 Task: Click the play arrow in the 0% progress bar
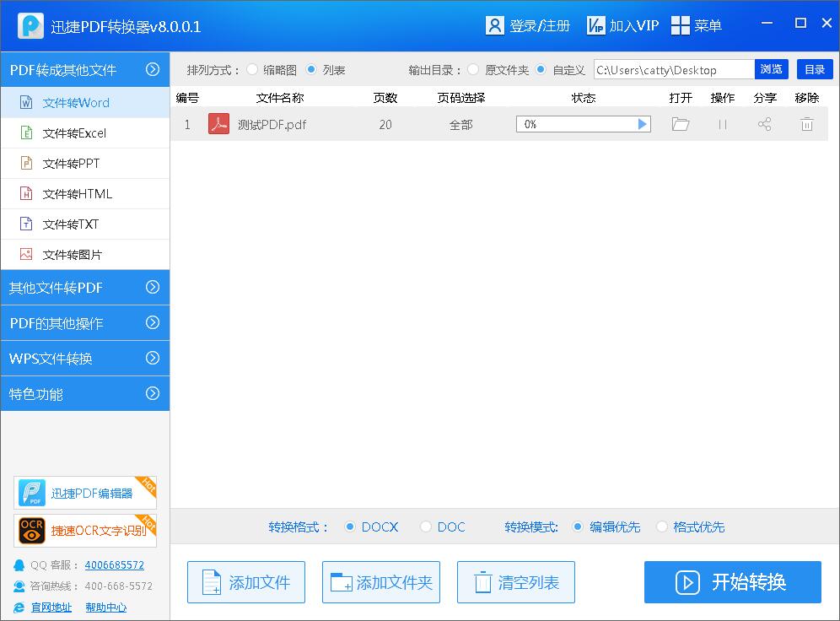point(643,124)
